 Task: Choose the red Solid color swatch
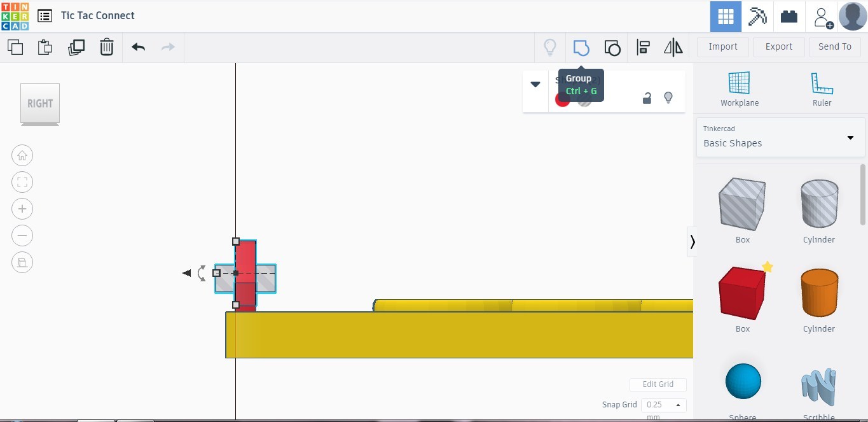[x=562, y=99]
